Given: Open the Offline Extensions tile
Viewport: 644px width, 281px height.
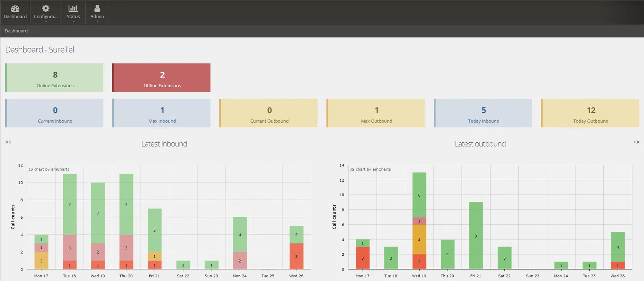Looking at the screenshot, I should 161,78.
